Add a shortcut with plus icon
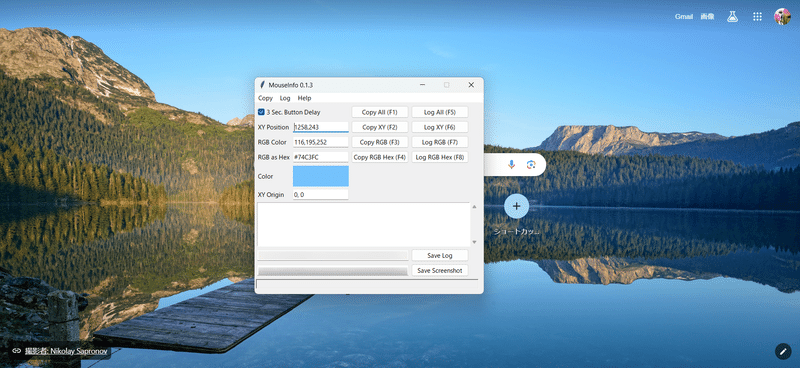Image resolution: width=800 pixels, height=368 pixels. coord(516,206)
